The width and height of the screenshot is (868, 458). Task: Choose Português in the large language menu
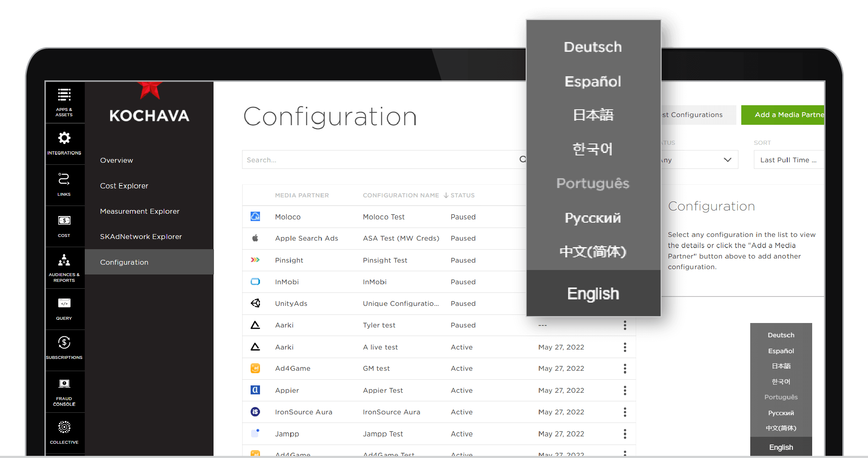pos(593,184)
